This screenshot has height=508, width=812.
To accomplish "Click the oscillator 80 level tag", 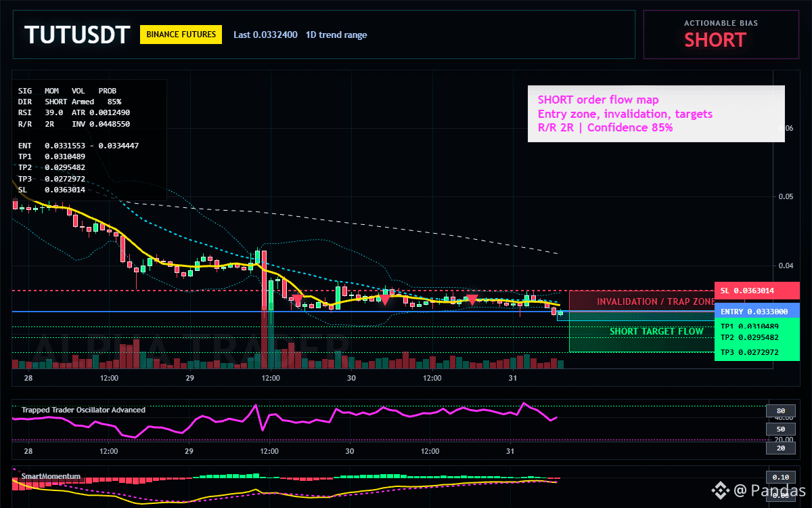I will click(780, 410).
